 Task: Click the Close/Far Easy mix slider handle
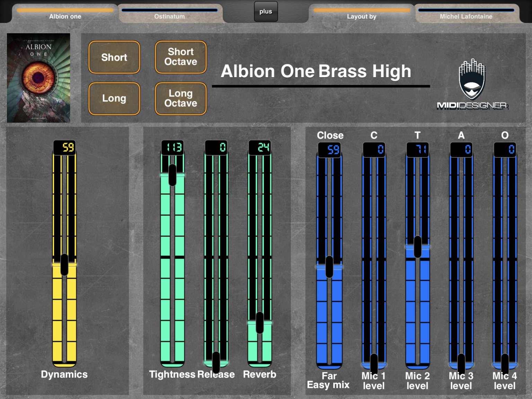[329, 267]
